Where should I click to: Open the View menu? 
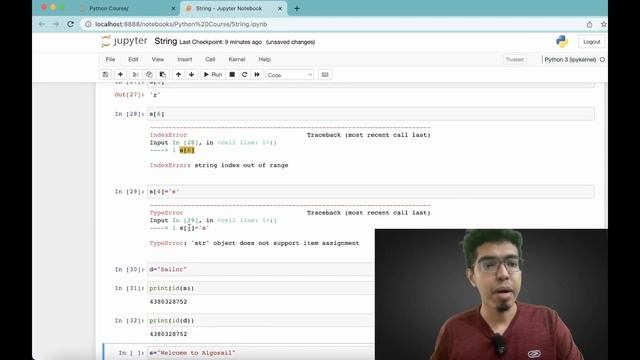pos(158,59)
